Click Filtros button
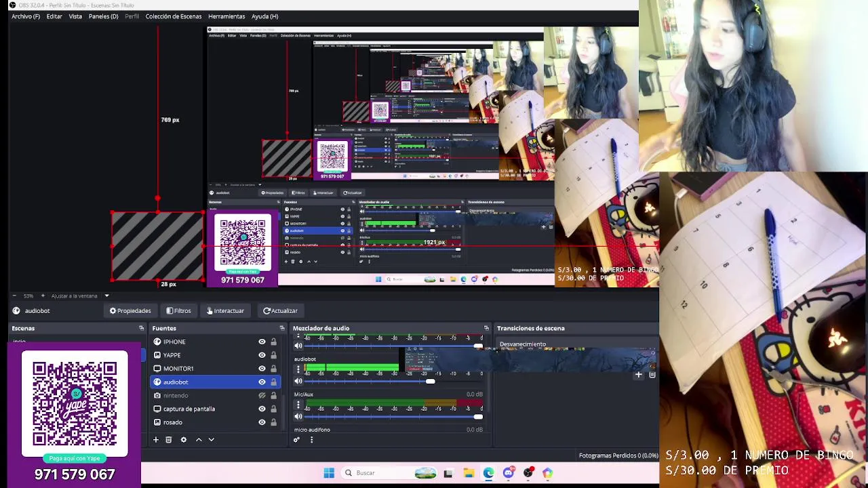Viewport: 868px width, 488px height. coord(179,310)
